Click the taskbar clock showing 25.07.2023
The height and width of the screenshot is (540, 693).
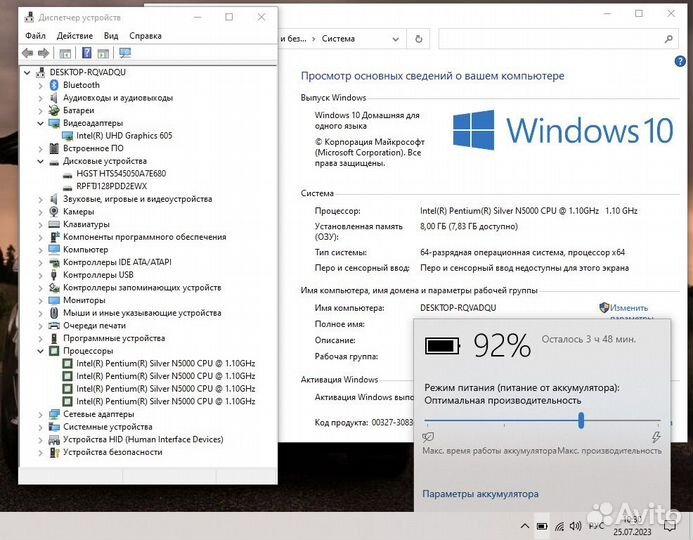tap(632, 526)
